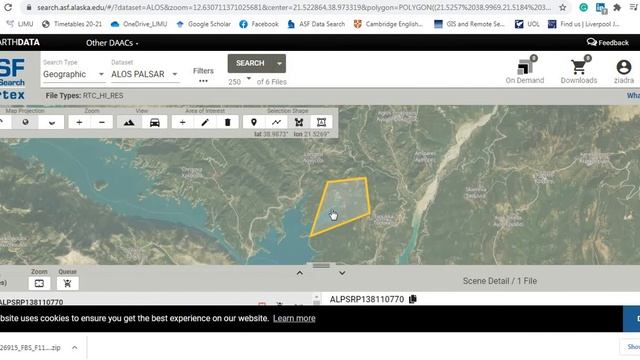Expand downloaded zip file options chevron
Screen dimensions: 640x360
(75, 348)
